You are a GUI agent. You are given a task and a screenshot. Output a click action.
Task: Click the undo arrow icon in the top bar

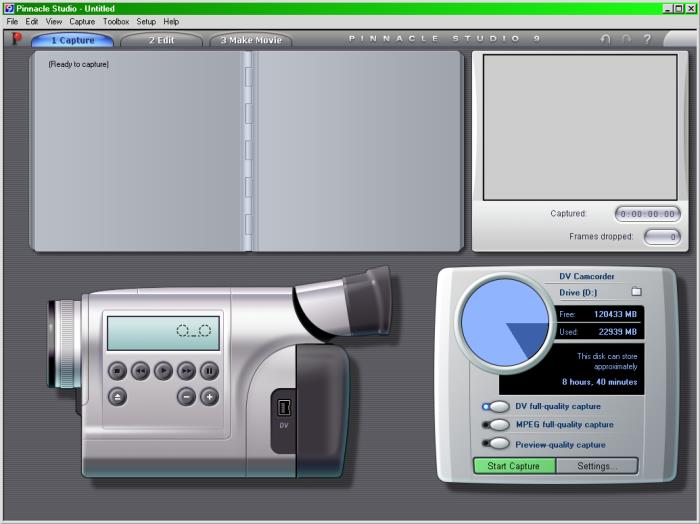[605, 39]
